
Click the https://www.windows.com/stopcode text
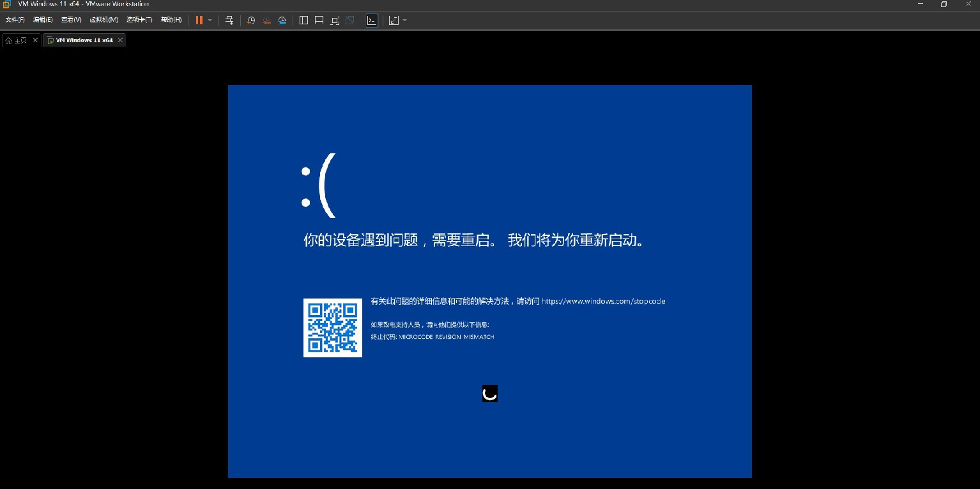coord(604,301)
